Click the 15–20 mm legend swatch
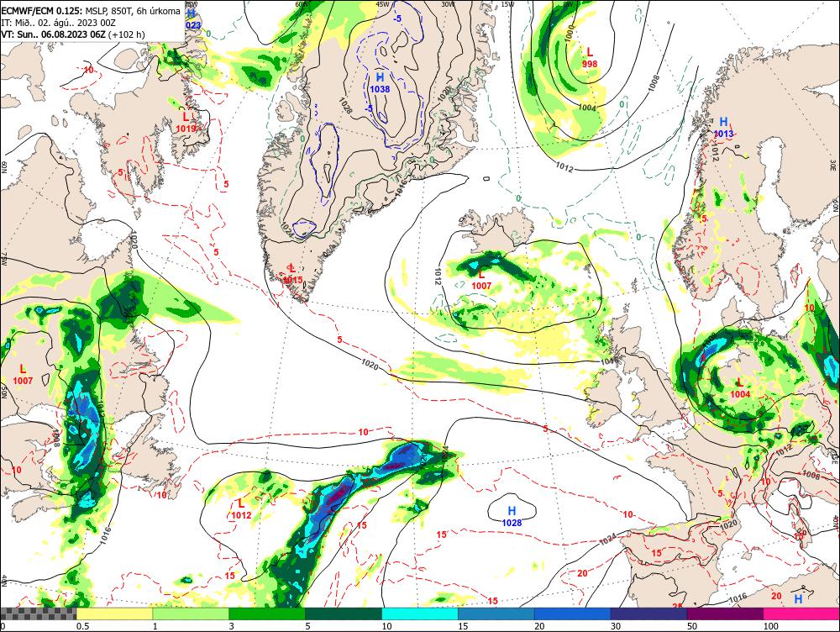The height and width of the screenshot is (632, 840). click(496, 614)
